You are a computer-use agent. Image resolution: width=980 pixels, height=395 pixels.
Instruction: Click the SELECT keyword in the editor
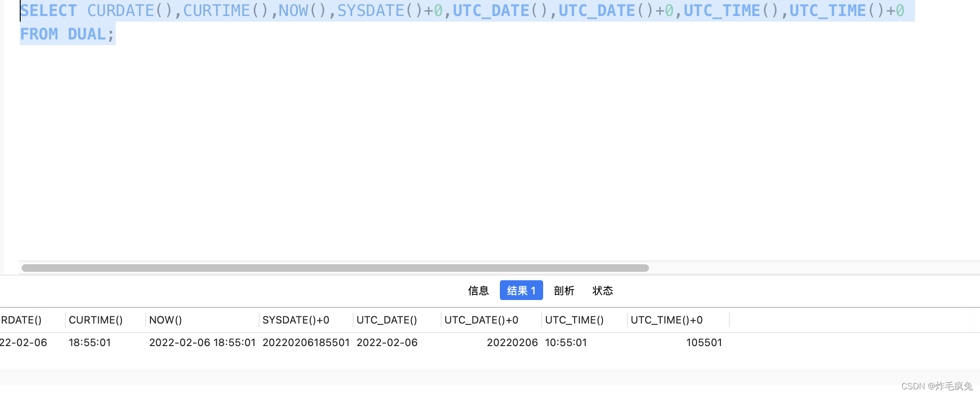(48, 11)
